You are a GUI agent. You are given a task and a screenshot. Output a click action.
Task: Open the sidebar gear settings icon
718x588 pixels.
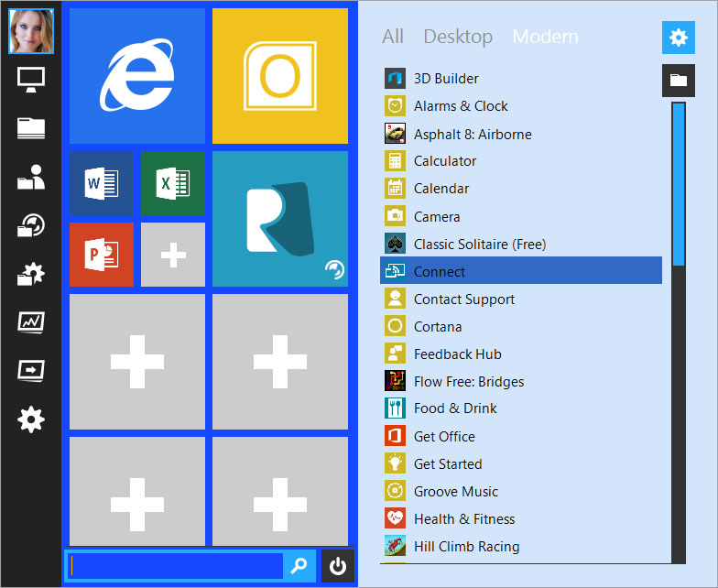point(31,419)
